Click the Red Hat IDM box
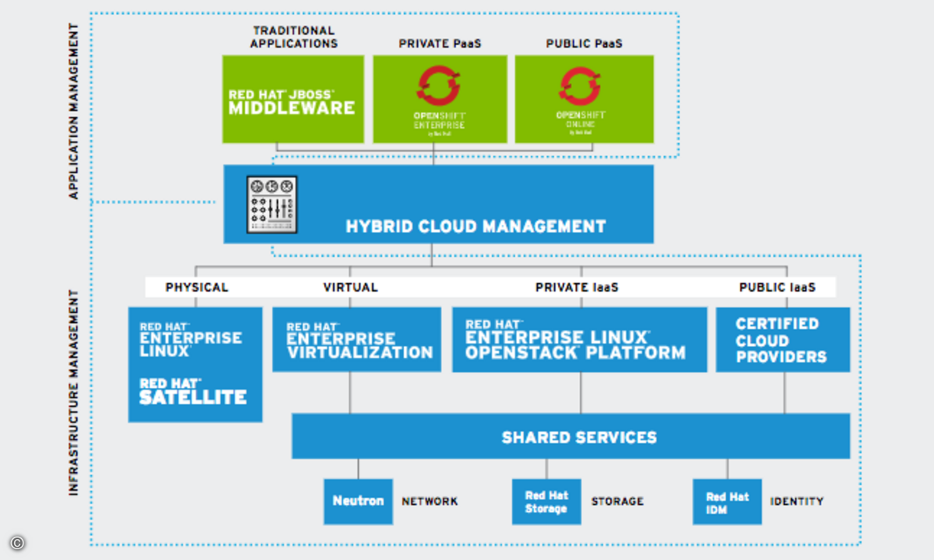Viewport: 934px width, 560px height. coord(727,501)
